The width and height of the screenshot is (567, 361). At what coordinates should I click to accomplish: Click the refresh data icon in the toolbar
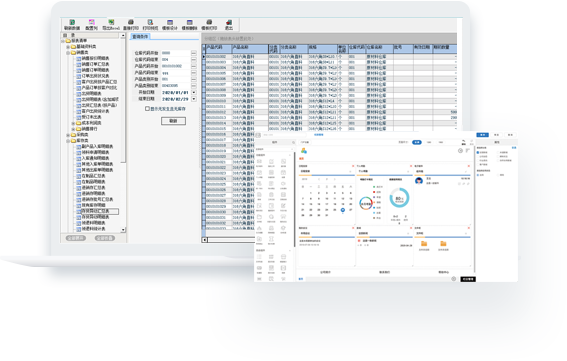(x=72, y=22)
